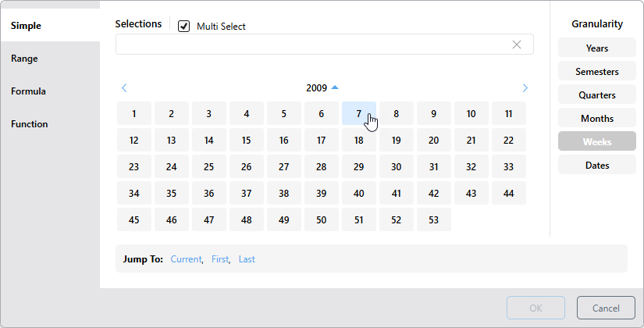The width and height of the screenshot is (644, 328).
Task: Pick Semesters granularity option
Action: (597, 72)
